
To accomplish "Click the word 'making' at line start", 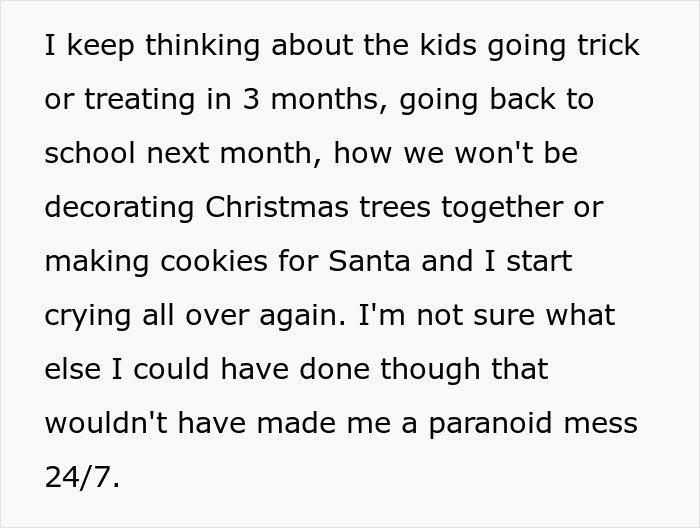I will tap(96, 261).
